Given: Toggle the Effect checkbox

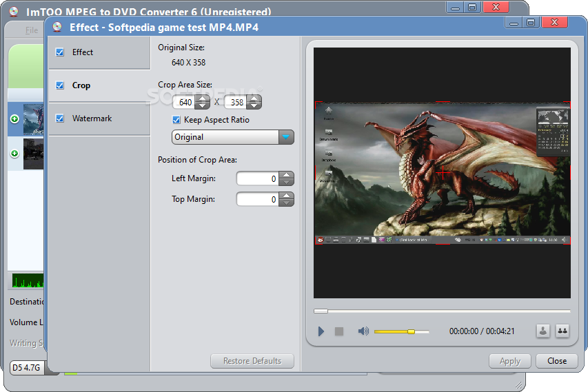Looking at the screenshot, I should click(x=60, y=52).
